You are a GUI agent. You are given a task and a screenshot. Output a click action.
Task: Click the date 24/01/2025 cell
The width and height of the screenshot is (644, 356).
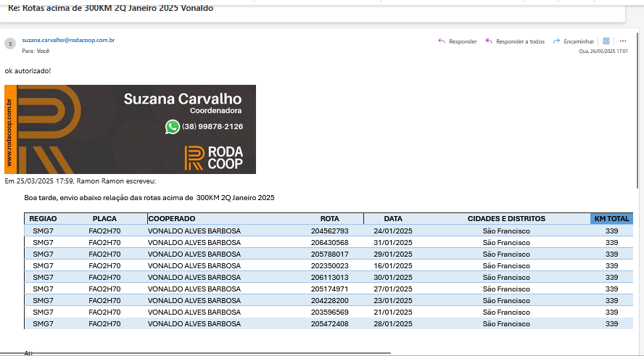coord(393,231)
